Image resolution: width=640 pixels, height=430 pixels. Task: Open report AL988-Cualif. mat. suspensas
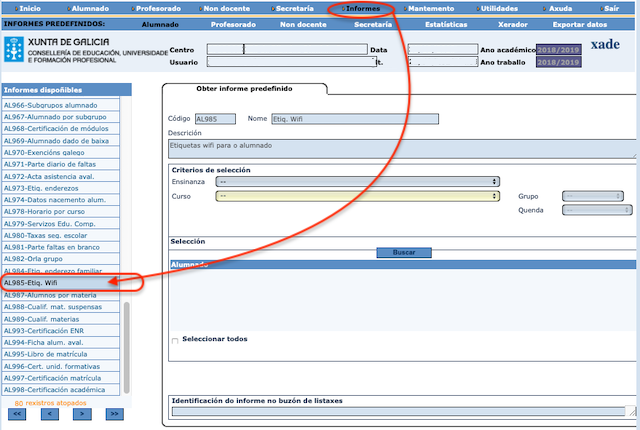tap(61, 307)
